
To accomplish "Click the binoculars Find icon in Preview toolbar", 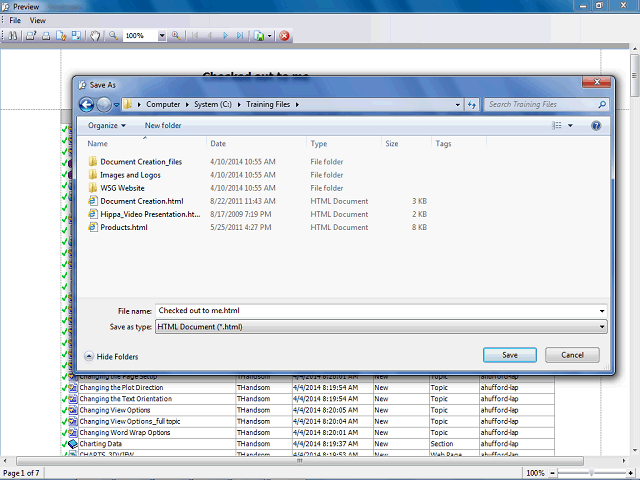I will coord(13,36).
